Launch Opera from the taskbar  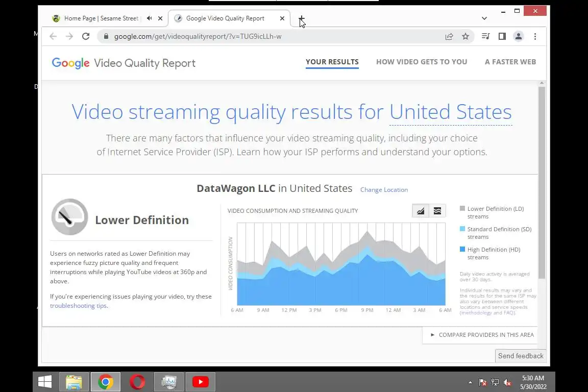(x=137, y=382)
